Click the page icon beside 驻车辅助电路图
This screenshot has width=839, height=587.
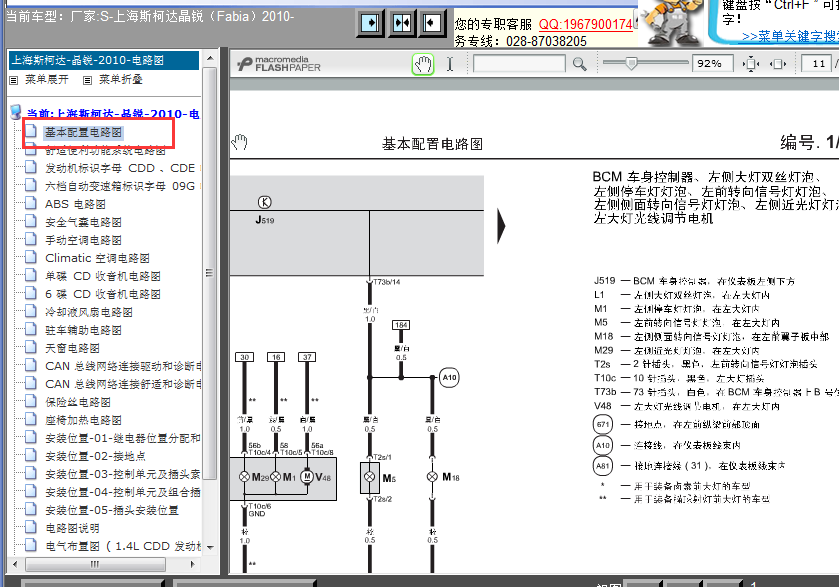tap(31, 330)
